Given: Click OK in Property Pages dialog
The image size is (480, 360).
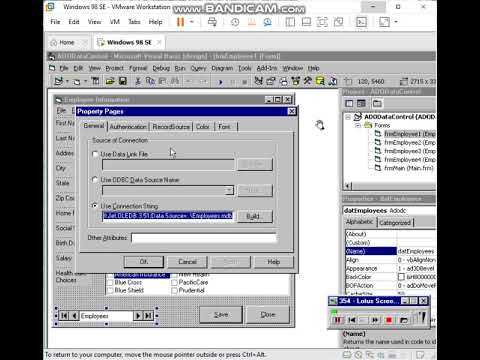Looking at the screenshot, I should point(144,262).
